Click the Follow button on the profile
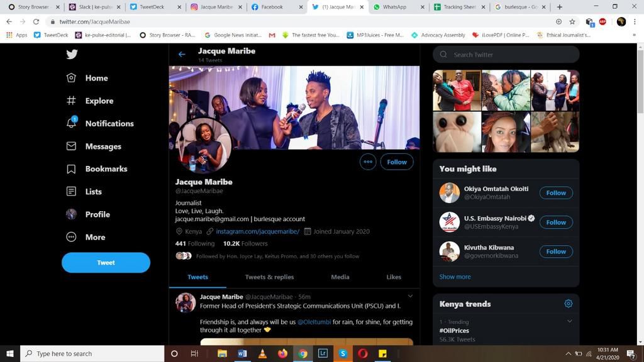The width and height of the screenshot is (644, 362). pos(396,162)
